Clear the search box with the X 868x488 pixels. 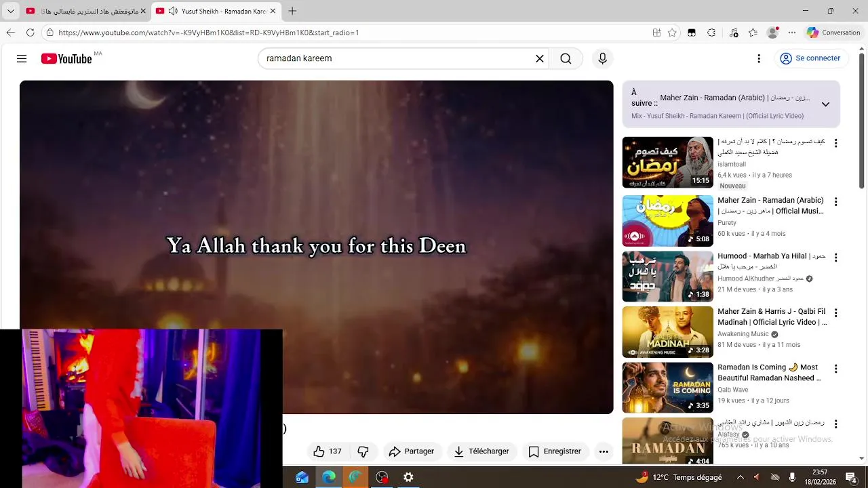click(x=540, y=59)
